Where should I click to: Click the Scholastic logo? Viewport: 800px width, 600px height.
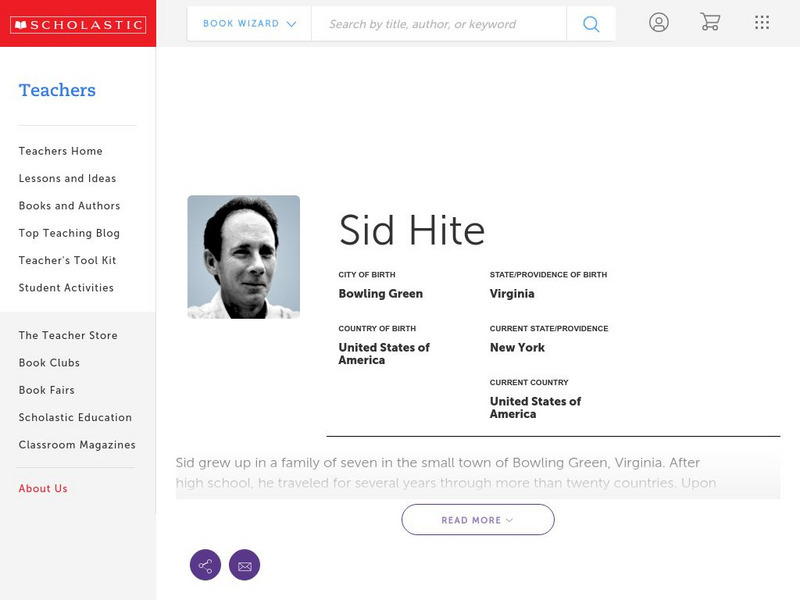(x=77, y=25)
